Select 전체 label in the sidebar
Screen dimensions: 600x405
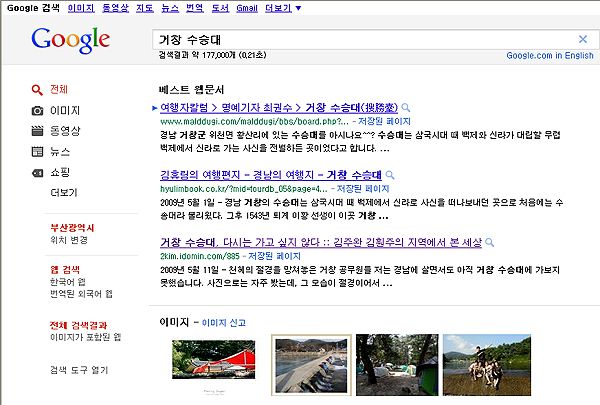pyautogui.click(x=59, y=90)
